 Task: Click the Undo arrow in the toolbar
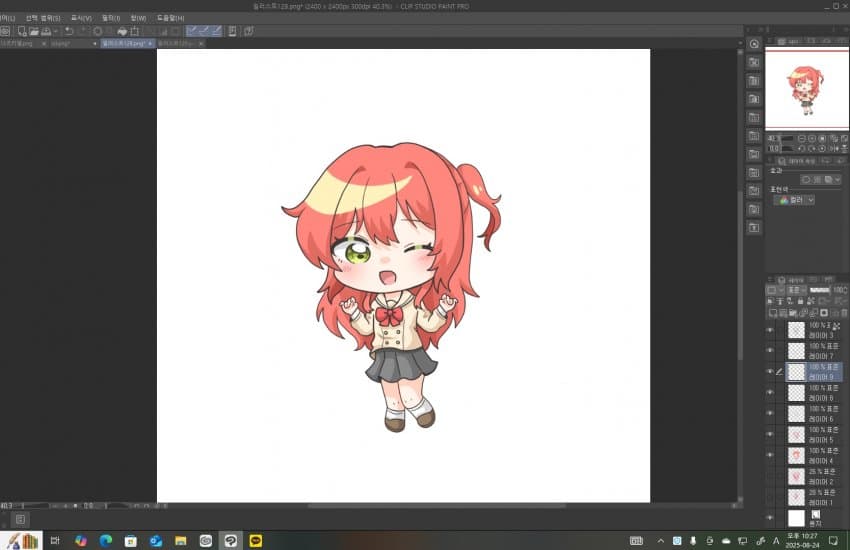pos(69,31)
